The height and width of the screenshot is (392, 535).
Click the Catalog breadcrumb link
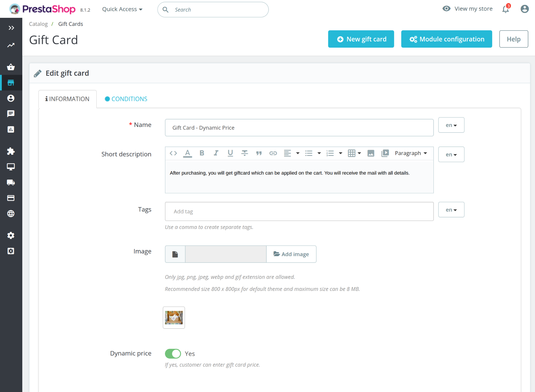point(38,24)
